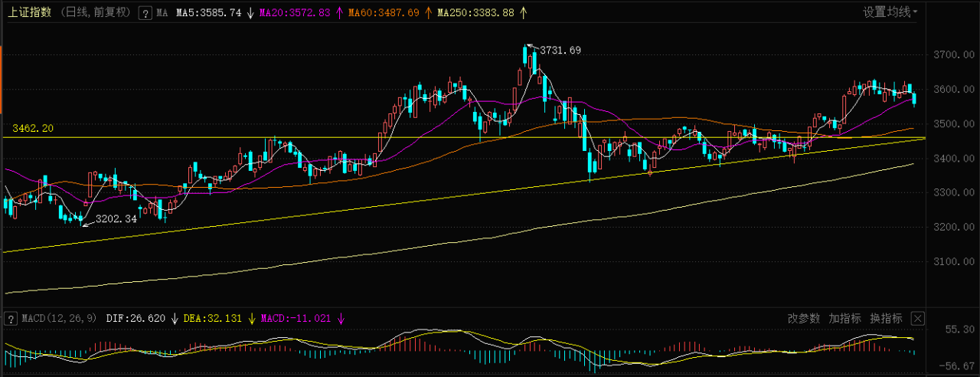Click the 3202.34 low price marker
This screenshot has width=980, height=377.
point(116,219)
